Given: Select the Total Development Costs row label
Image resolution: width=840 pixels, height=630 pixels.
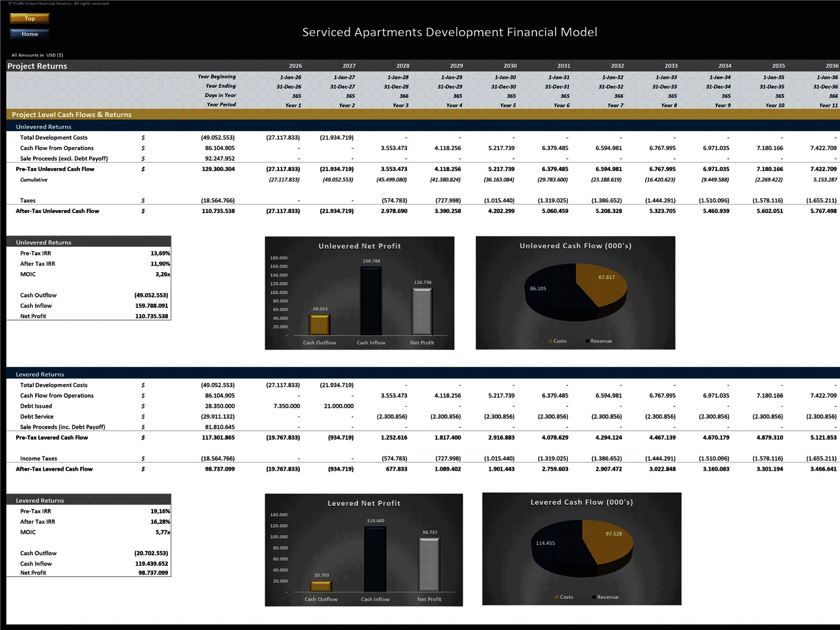Looking at the screenshot, I should pyautogui.click(x=54, y=137).
